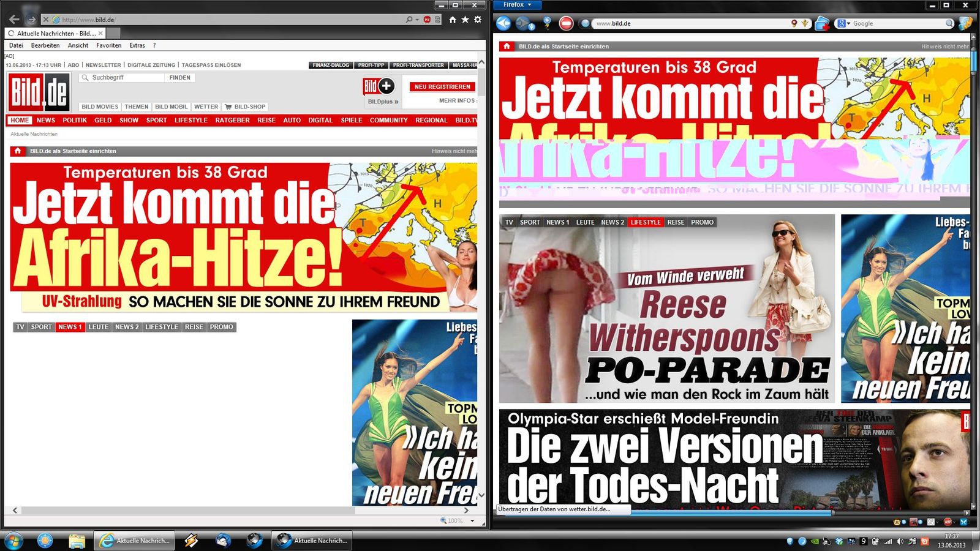This screenshot has width=980, height=551.
Task: Go back in Internet Explorer
Action: 14,20
